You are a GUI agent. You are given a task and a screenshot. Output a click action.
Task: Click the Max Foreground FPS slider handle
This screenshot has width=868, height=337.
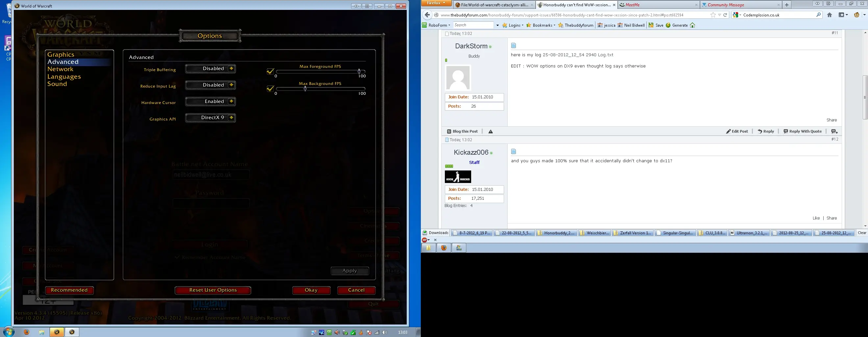coord(359,71)
